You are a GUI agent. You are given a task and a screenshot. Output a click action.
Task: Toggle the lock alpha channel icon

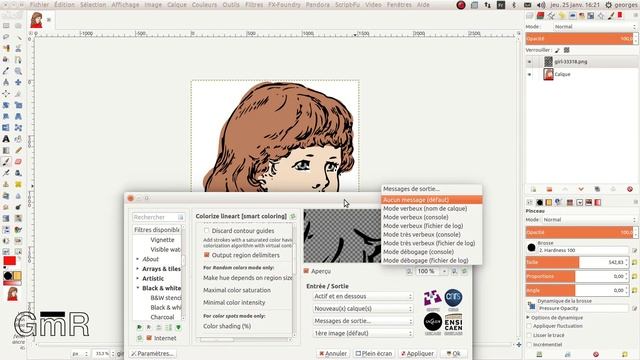[x=567, y=50]
